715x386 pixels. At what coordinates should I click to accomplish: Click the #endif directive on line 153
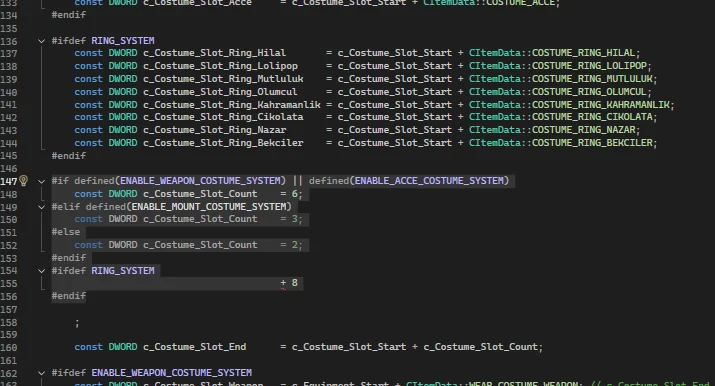click(68, 258)
